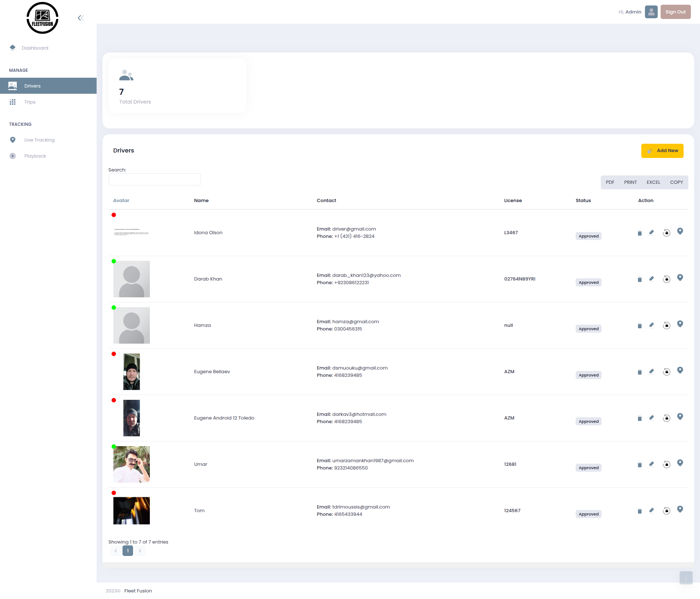Open Live Tracking in sidebar
This screenshot has height=599, width=700.
[x=39, y=140]
